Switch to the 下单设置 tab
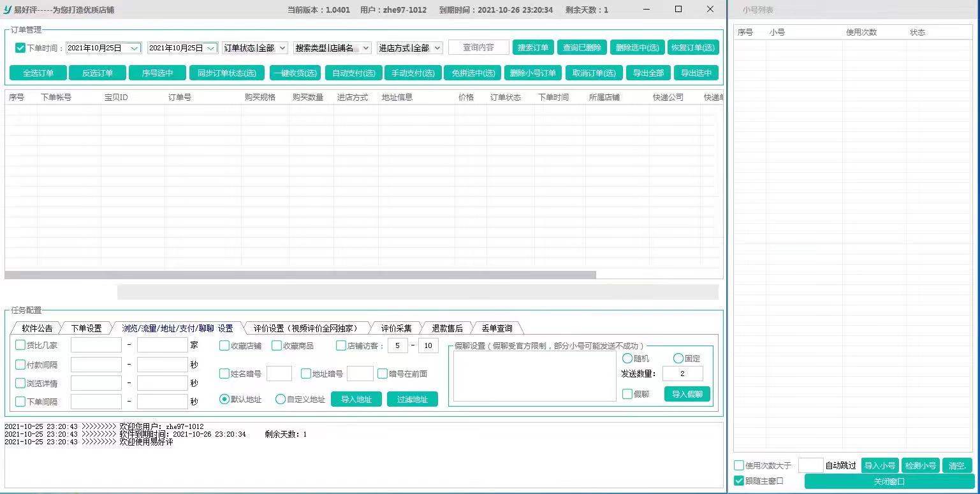The height and width of the screenshot is (494, 980). coord(86,328)
